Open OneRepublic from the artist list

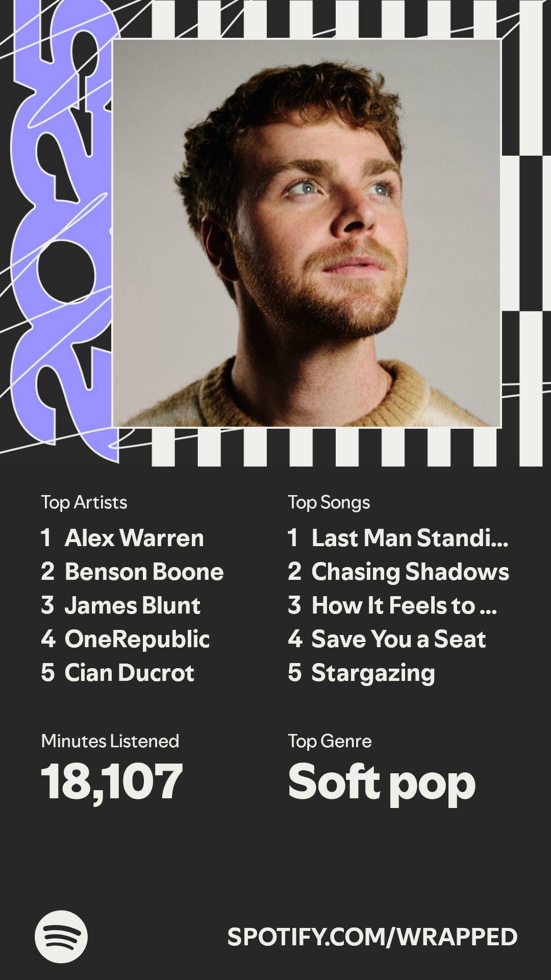pyautogui.click(x=137, y=639)
